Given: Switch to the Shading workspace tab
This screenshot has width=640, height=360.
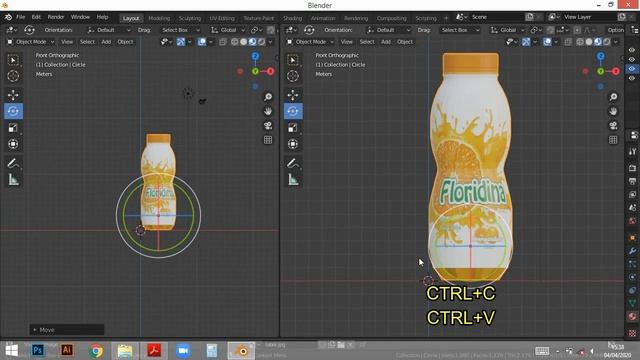Looking at the screenshot, I should click(x=293, y=18).
